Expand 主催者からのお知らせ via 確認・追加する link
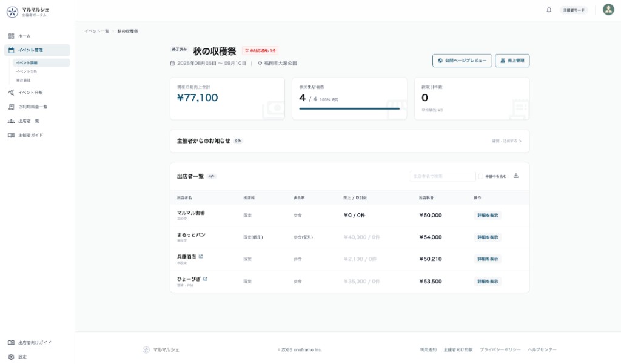The width and height of the screenshot is (621, 364). [x=507, y=141]
